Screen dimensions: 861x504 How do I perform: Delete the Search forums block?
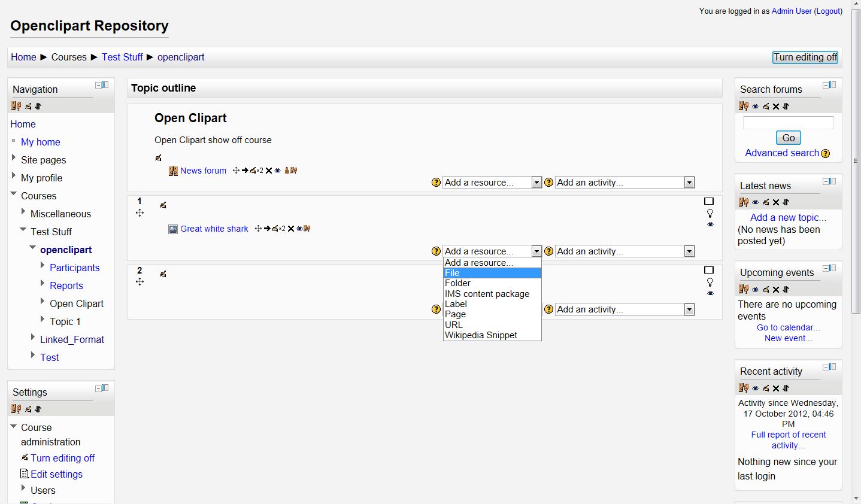click(x=776, y=107)
